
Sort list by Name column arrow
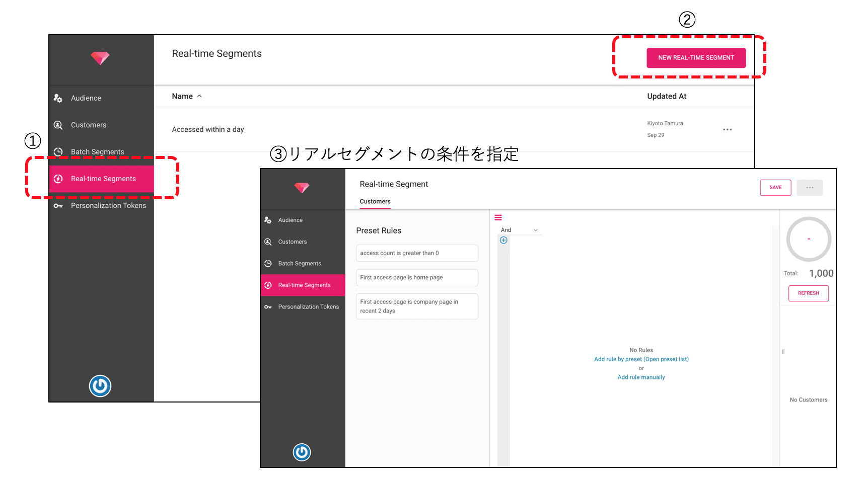199,96
